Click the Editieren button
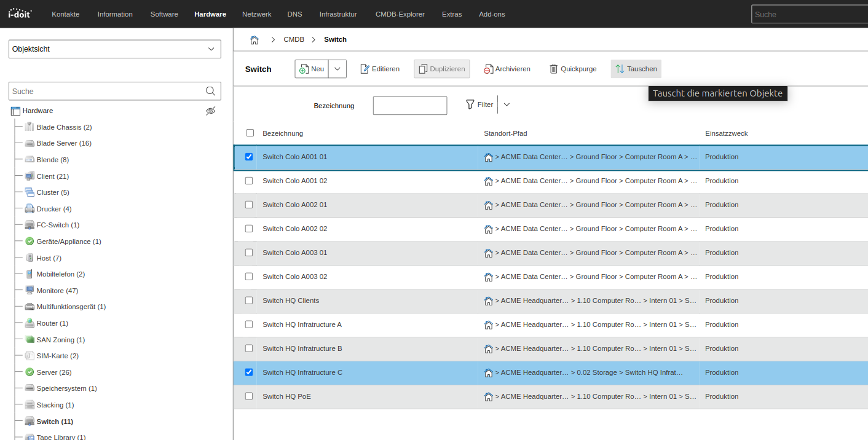868x440 pixels. pyautogui.click(x=380, y=69)
